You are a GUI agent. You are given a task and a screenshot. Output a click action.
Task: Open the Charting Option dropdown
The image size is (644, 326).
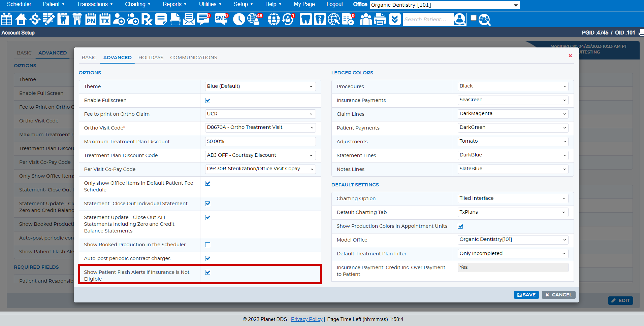pyautogui.click(x=513, y=198)
